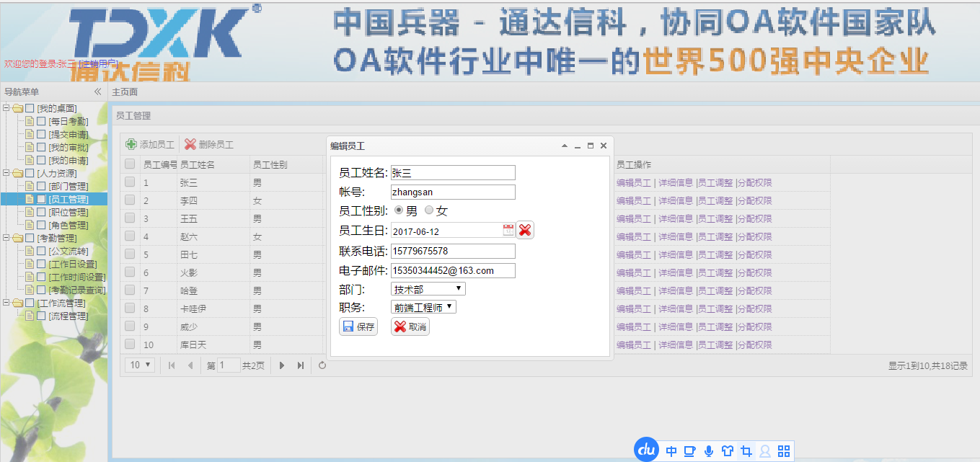Open 公文流转 in the navigation tree
This screenshot has width=980, height=462.
point(69,251)
